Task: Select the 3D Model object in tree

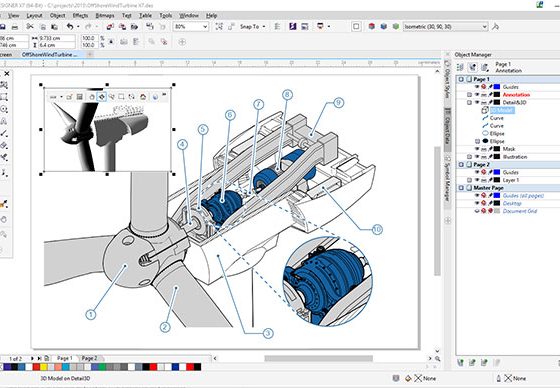Action: pos(502,110)
